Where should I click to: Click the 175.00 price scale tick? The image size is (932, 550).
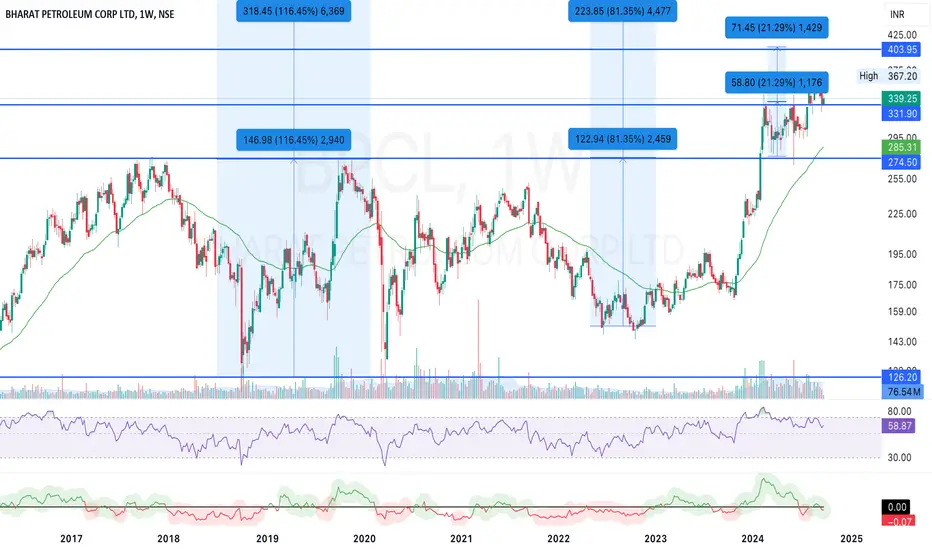(x=902, y=285)
